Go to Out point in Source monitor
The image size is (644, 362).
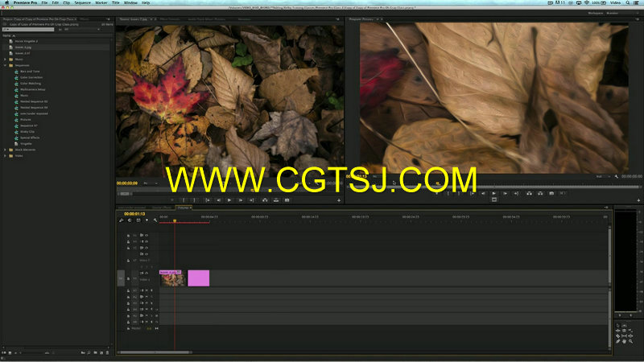[x=251, y=200]
